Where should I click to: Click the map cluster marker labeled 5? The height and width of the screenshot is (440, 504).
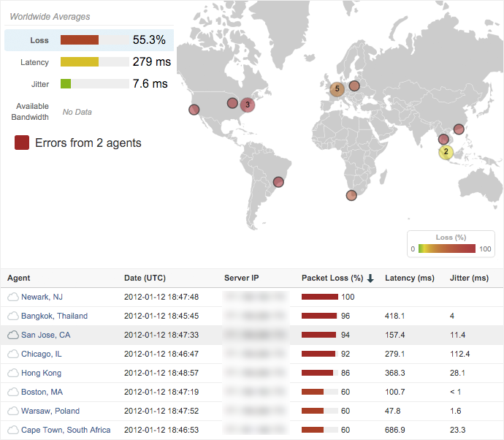[336, 90]
